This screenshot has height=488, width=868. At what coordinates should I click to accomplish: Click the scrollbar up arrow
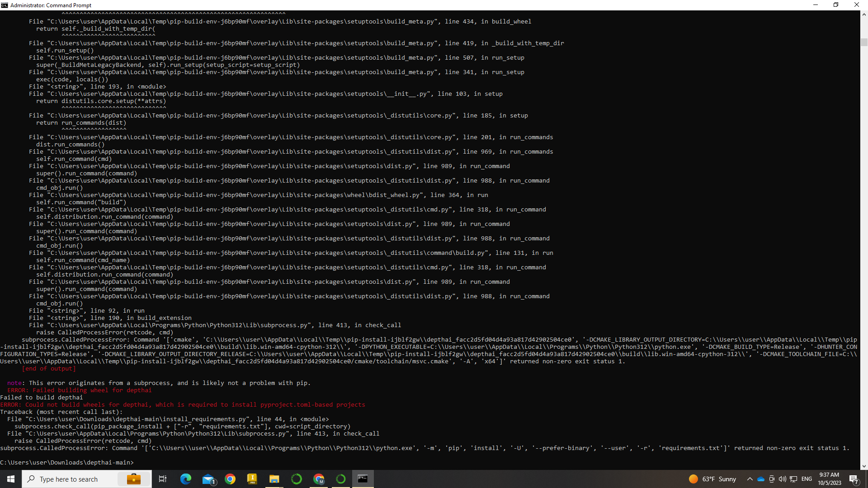pos(864,14)
